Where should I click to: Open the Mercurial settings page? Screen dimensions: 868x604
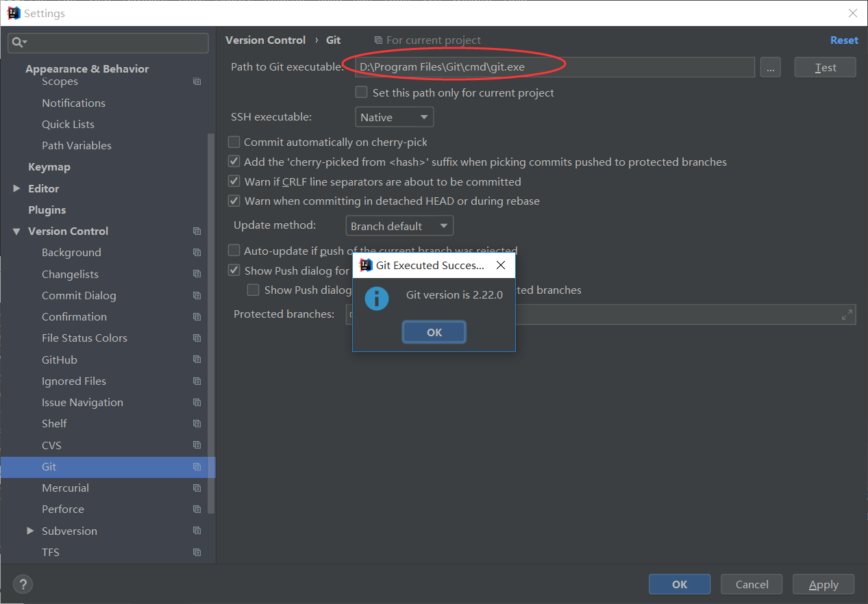65,488
